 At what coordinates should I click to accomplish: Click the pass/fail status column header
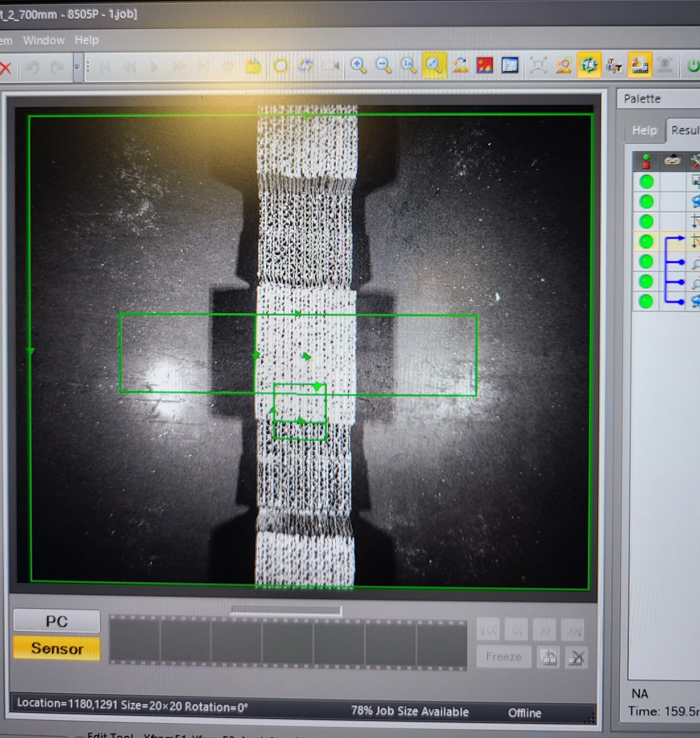pyautogui.click(x=646, y=161)
